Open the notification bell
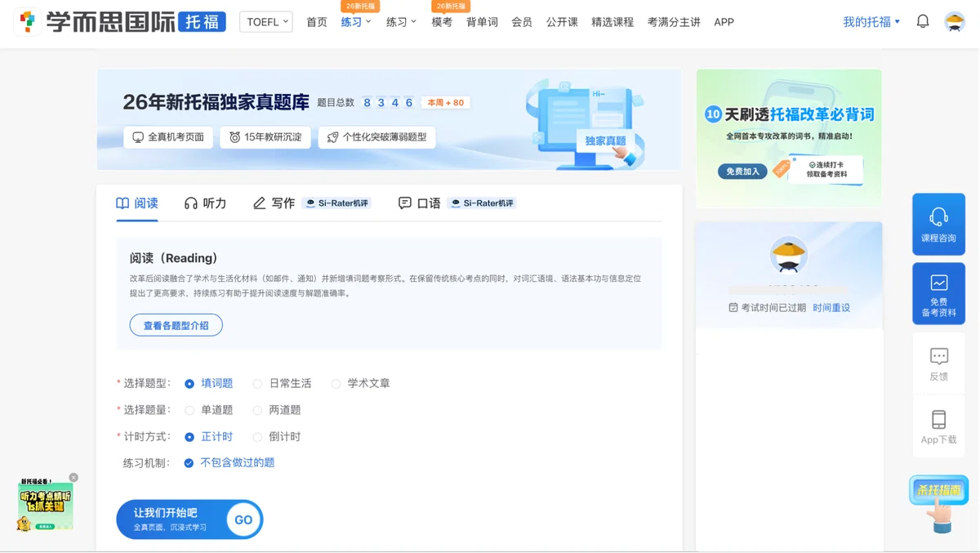Screen dimensions: 980x553 pyautogui.click(x=923, y=21)
